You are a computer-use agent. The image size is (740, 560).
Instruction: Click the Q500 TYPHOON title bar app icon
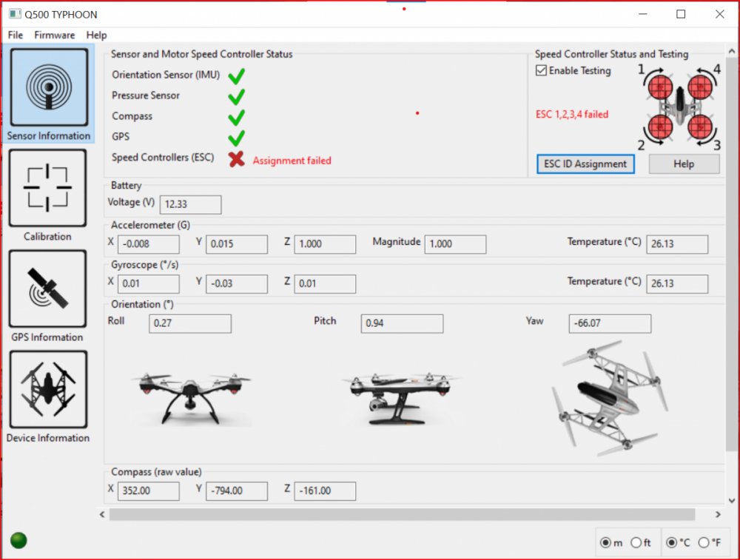pos(15,14)
